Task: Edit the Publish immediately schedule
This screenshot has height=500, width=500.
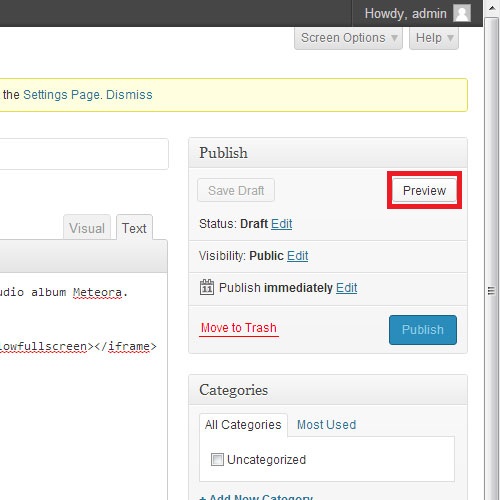Action: click(x=346, y=288)
